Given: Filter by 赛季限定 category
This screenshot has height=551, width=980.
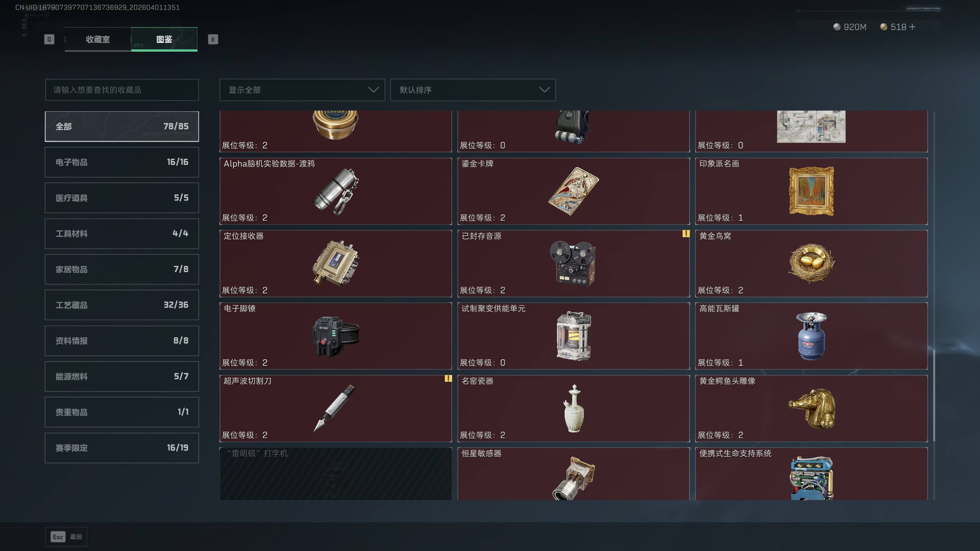Looking at the screenshot, I should pyautogui.click(x=122, y=448).
